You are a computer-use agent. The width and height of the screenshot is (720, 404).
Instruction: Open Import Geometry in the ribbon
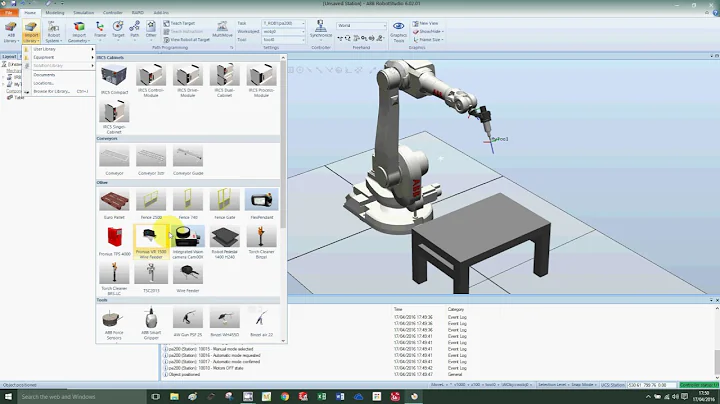(79, 32)
